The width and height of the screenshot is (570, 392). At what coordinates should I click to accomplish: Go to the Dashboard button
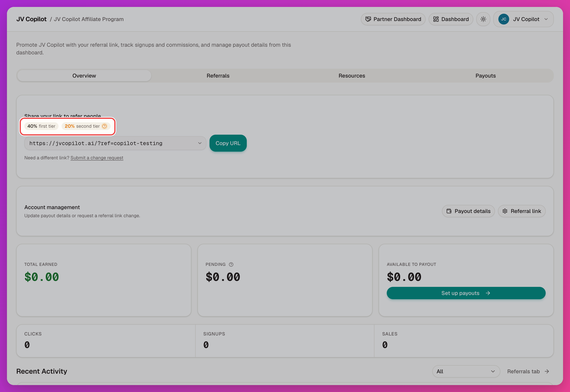click(x=451, y=19)
